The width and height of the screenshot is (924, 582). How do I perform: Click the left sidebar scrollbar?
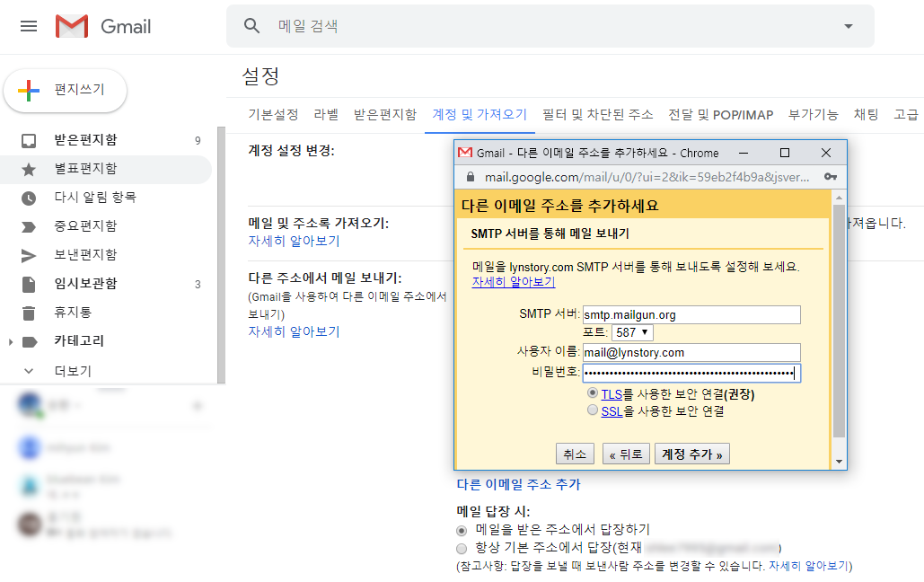tap(221, 255)
